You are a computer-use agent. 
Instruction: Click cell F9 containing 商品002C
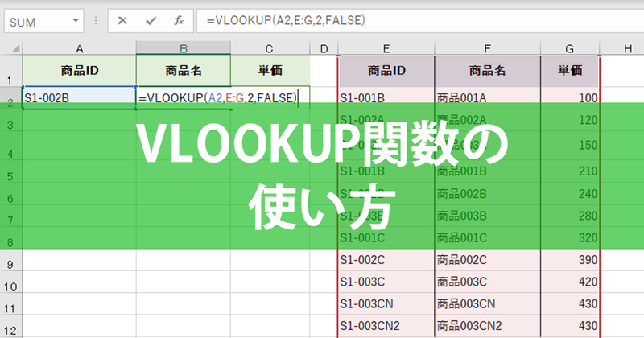tap(487, 260)
